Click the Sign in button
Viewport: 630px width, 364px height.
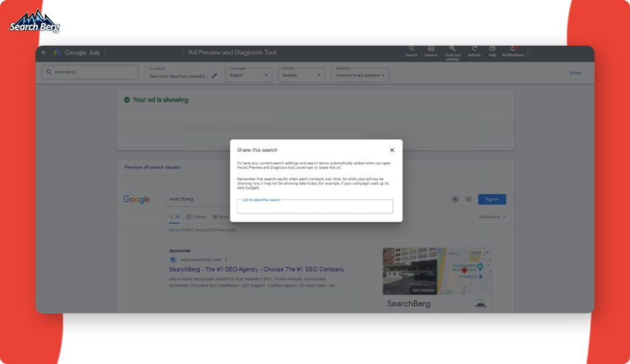click(492, 200)
